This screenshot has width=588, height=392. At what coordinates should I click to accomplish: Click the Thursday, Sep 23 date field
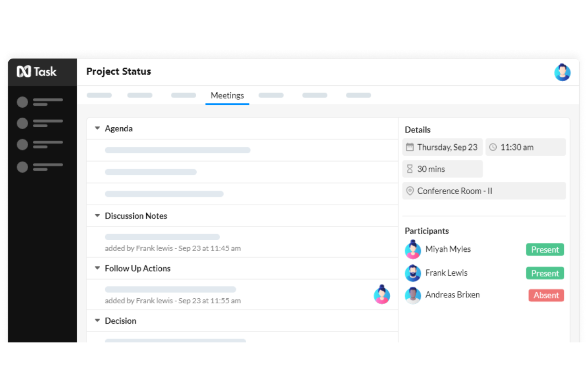click(x=442, y=147)
